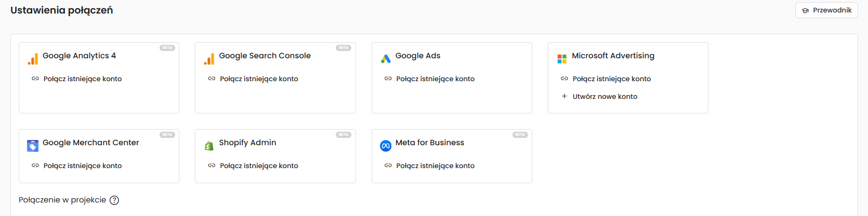The image size is (868, 216).
Task: Connect existing Google Merchant Center account
Action: click(82, 166)
